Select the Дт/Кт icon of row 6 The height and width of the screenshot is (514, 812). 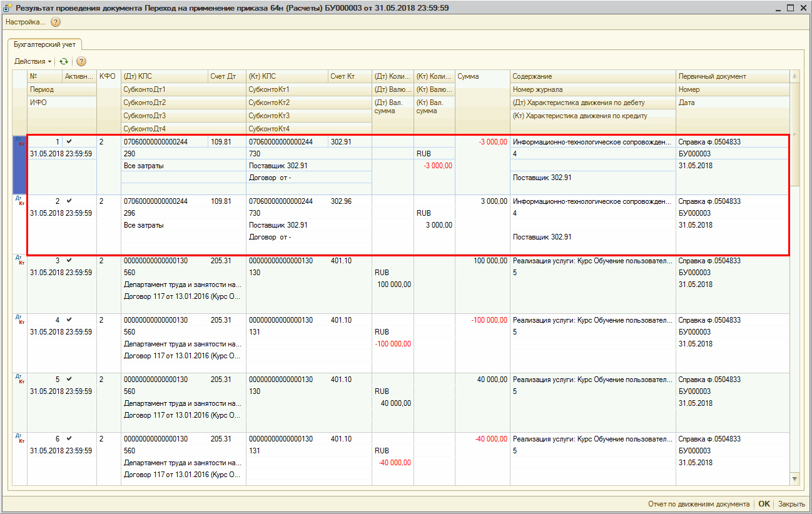20,439
